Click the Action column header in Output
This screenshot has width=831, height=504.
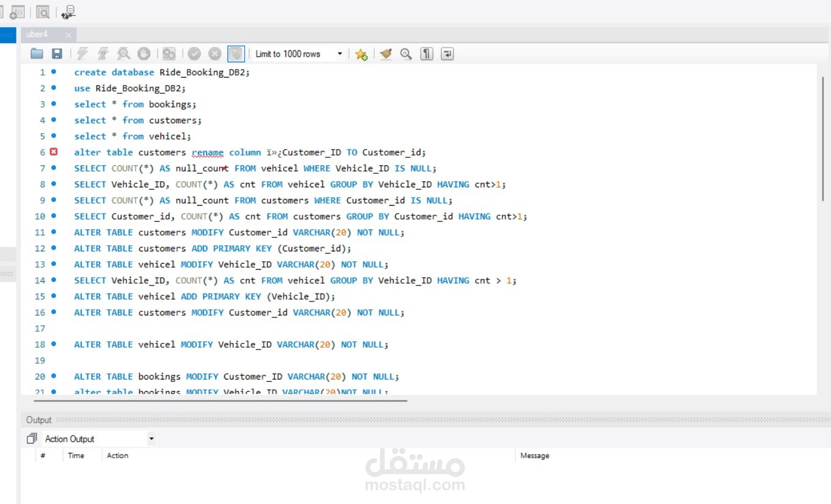point(118,455)
